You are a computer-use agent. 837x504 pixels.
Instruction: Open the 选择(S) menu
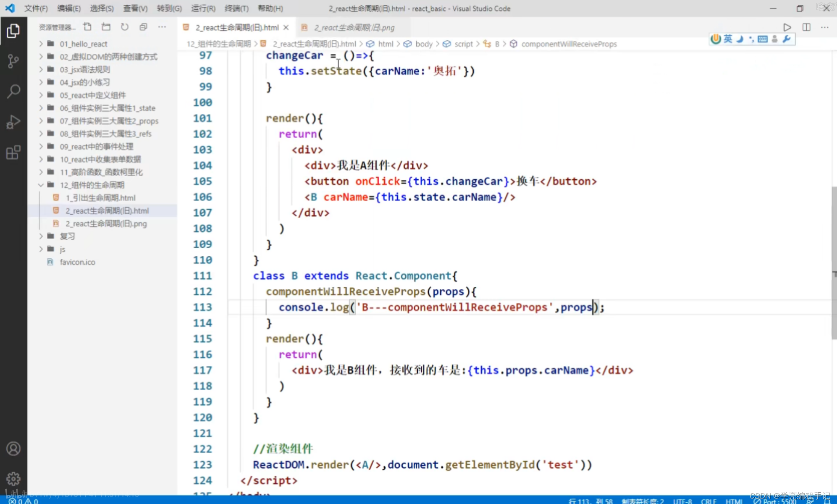click(x=102, y=8)
